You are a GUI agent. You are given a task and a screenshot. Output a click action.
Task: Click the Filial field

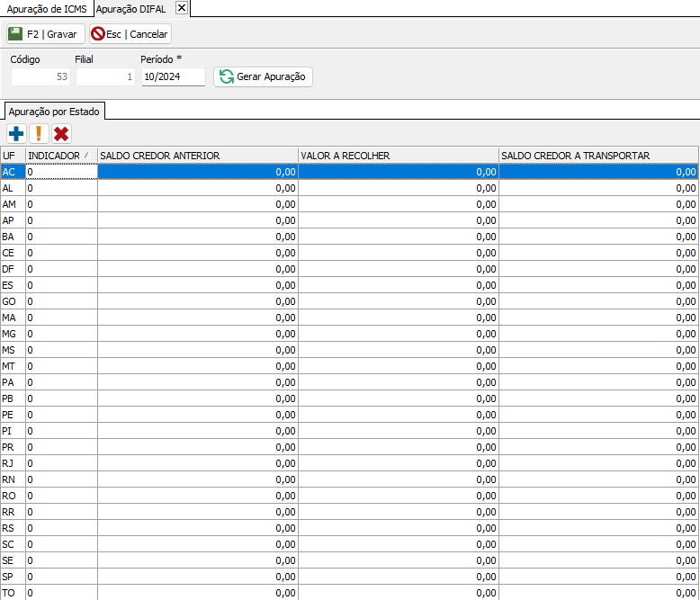click(x=105, y=77)
